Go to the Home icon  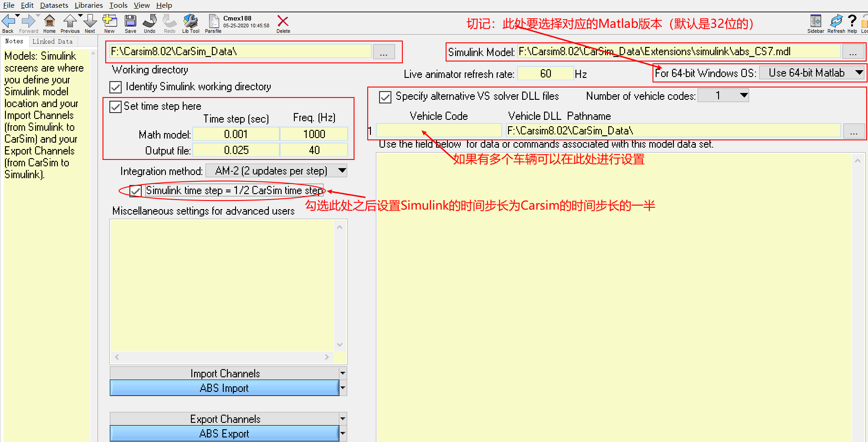pos(49,21)
